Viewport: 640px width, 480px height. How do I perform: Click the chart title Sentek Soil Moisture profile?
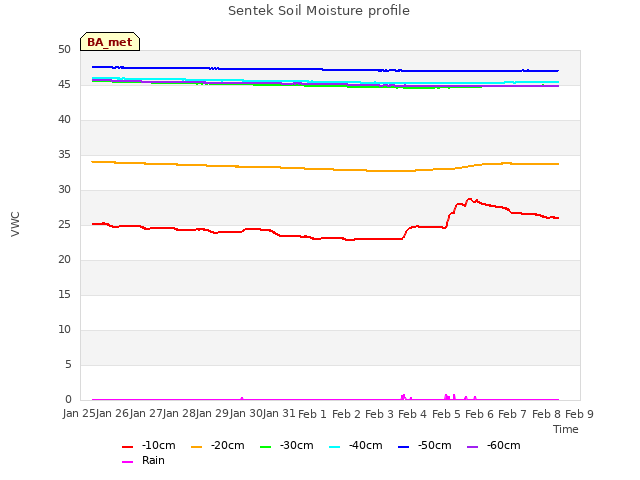point(319,11)
